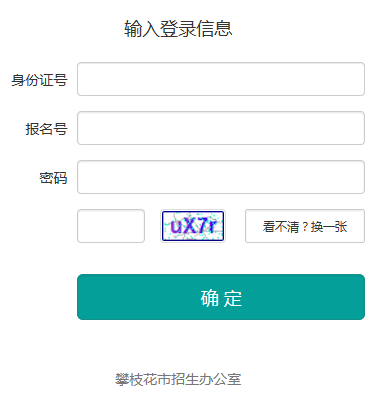Activate the registration number field

point(221,128)
